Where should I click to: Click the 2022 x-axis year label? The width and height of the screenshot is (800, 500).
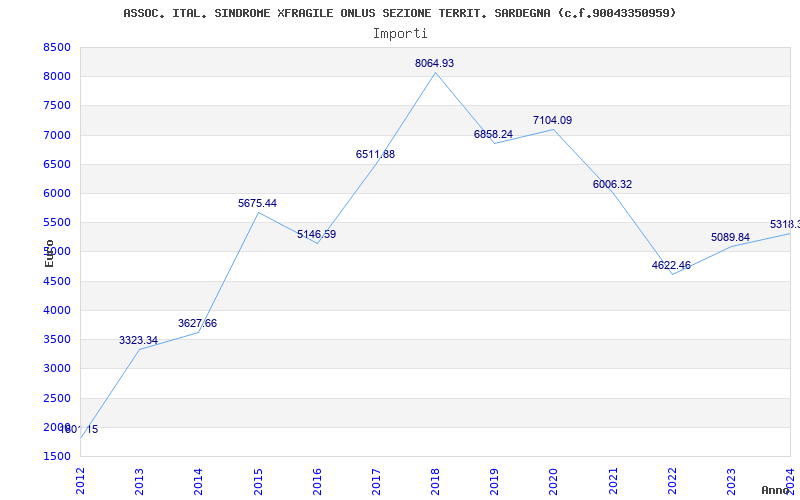coord(672,481)
